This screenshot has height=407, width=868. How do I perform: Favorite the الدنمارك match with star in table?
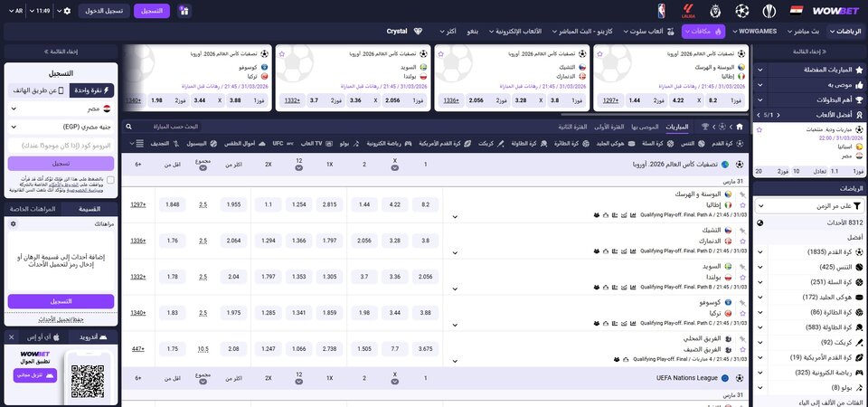tap(743, 241)
